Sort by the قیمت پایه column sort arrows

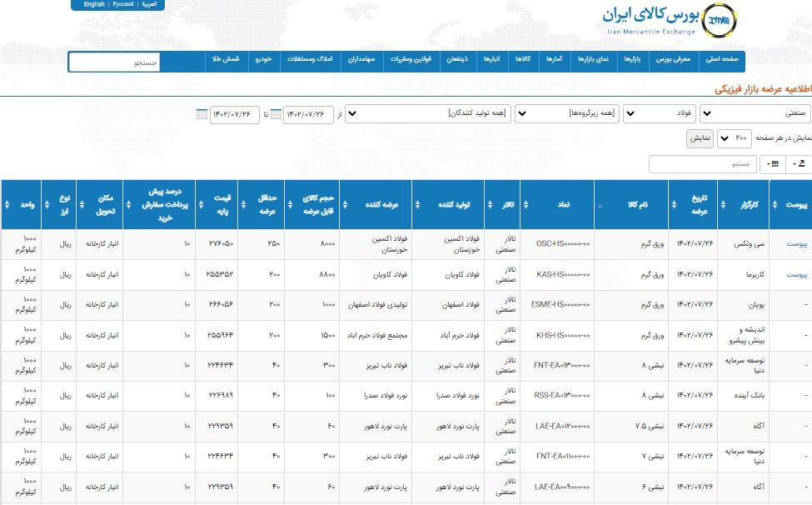click(201, 205)
